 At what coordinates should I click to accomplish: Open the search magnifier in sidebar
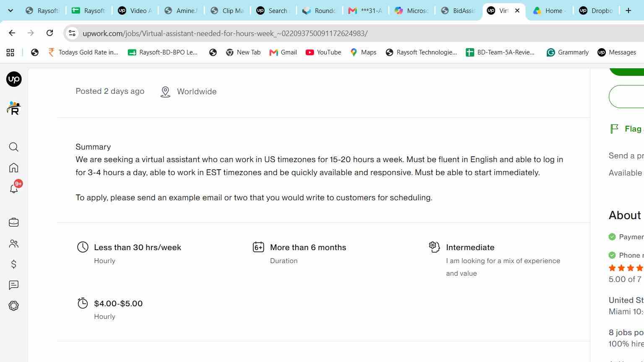tap(14, 147)
